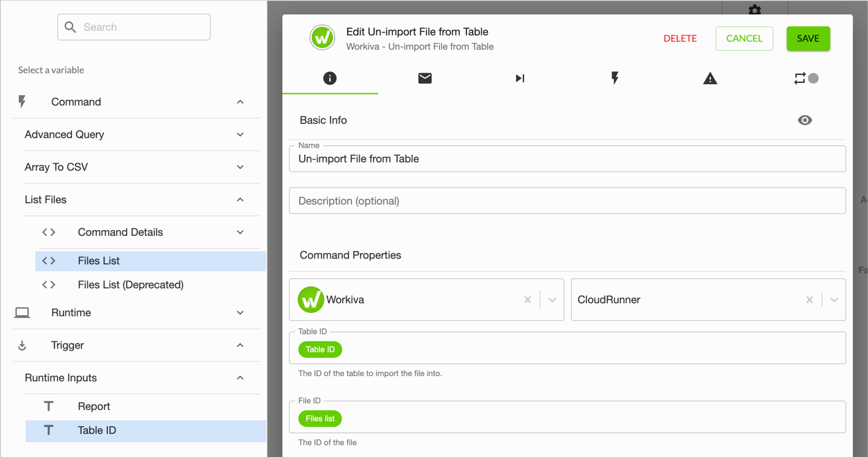Click 'The ID of the table to import' hint
The height and width of the screenshot is (457, 868).
[x=370, y=373]
